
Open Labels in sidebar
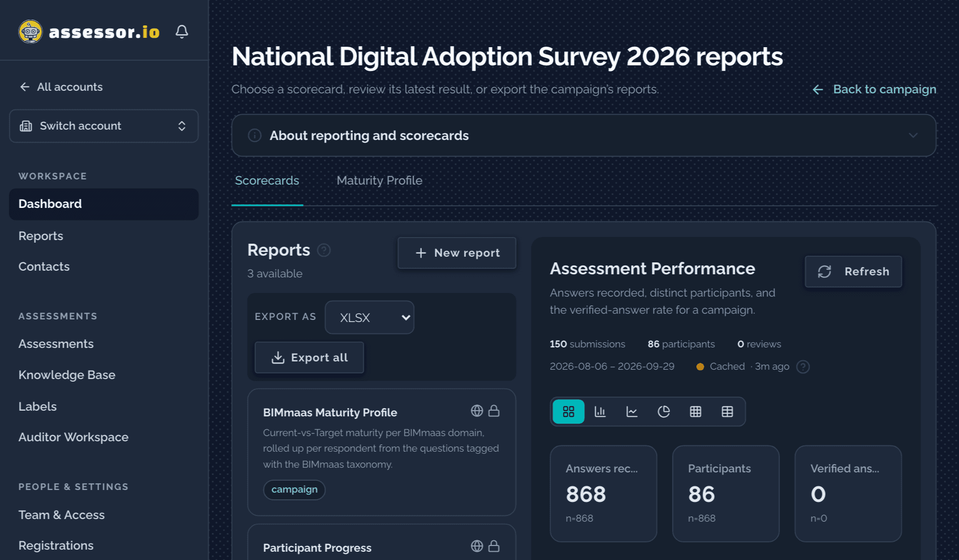click(x=37, y=407)
